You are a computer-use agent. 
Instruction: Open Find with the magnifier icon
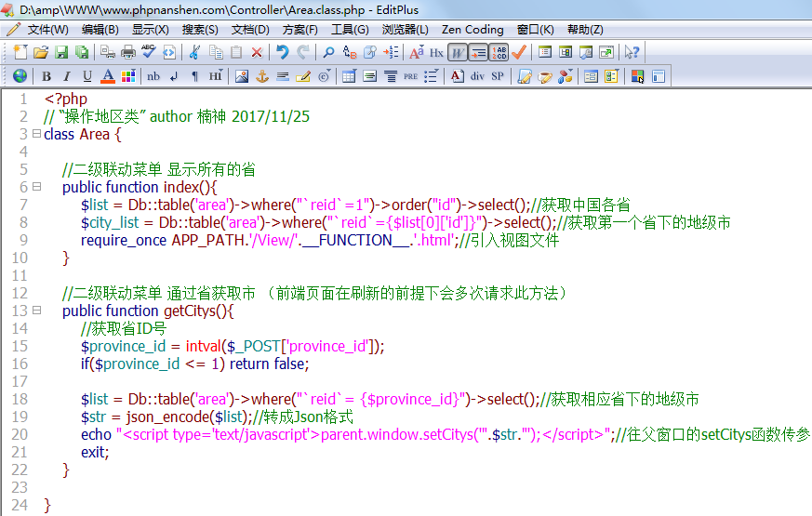pos(328,52)
